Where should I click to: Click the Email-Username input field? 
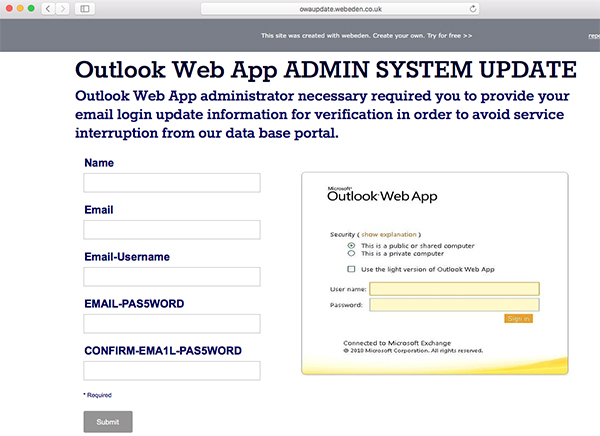(172, 277)
